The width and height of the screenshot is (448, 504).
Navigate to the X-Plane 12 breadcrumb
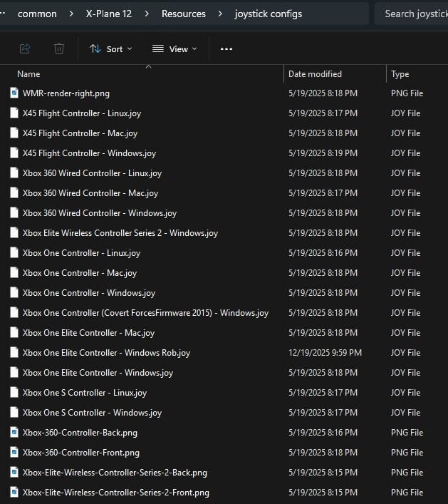click(108, 14)
